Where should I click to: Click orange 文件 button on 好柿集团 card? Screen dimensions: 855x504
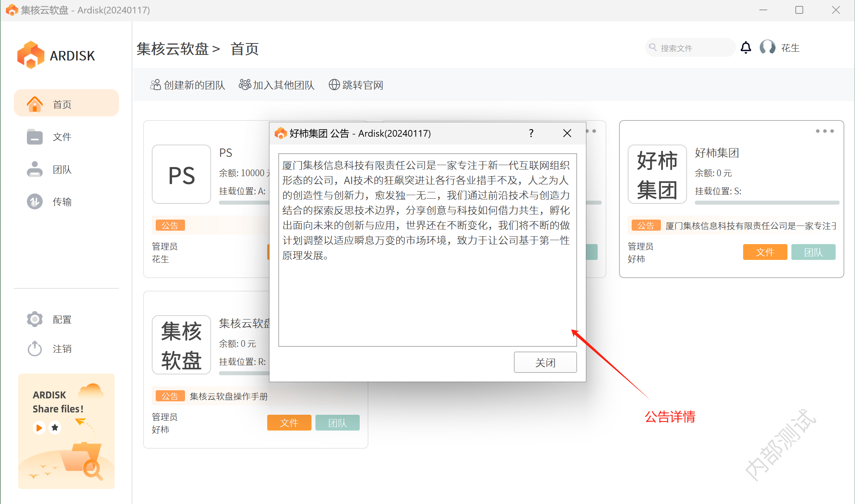(764, 252)
